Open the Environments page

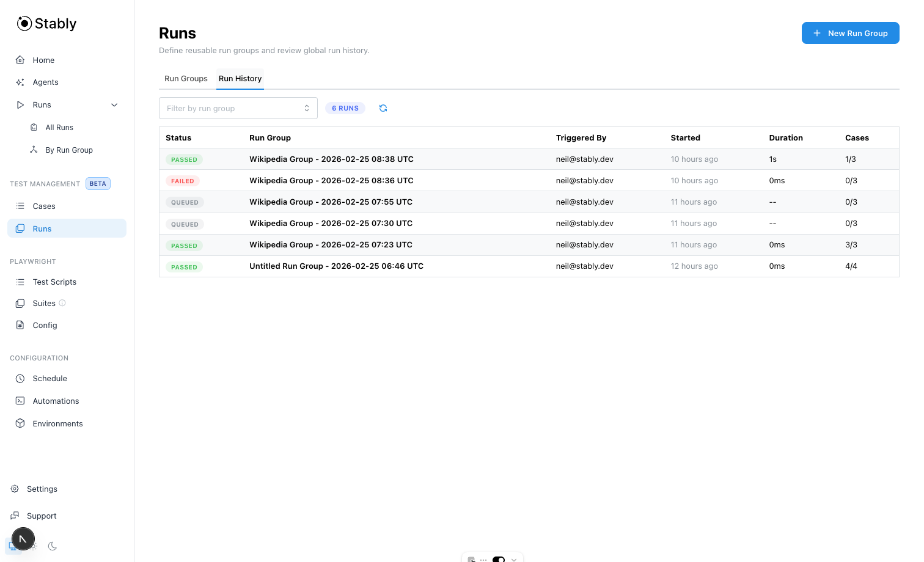coord(57,423)
